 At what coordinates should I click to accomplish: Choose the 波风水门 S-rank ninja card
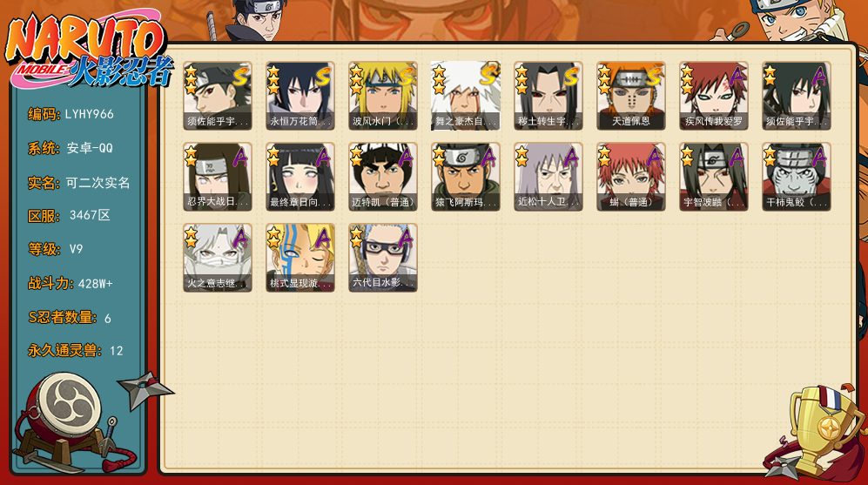(x=382, y=96)
